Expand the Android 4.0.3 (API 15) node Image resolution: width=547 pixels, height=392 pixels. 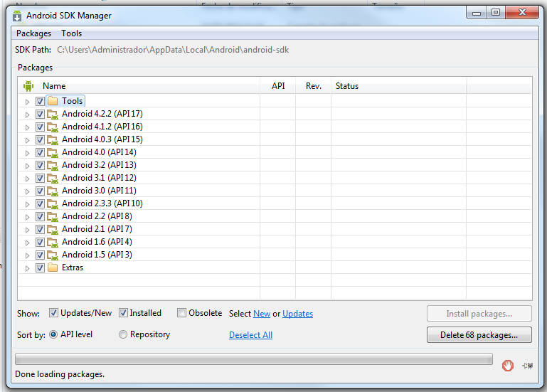[27, 140]
